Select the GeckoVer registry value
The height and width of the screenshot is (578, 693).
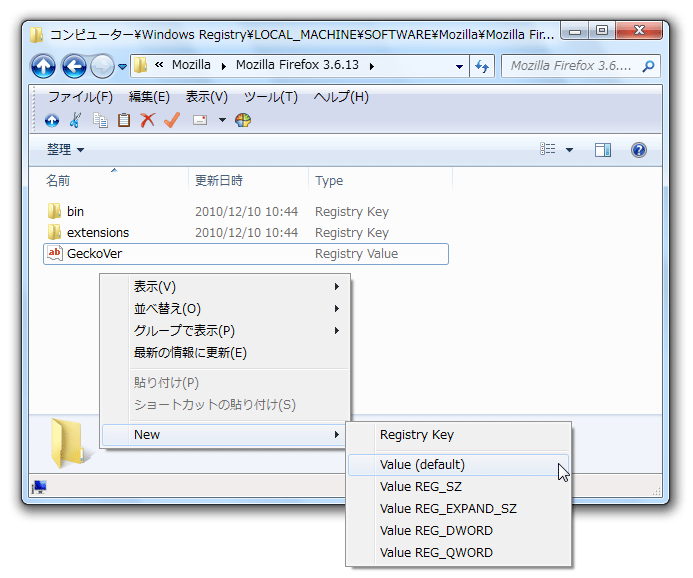[x=246, y=254]
